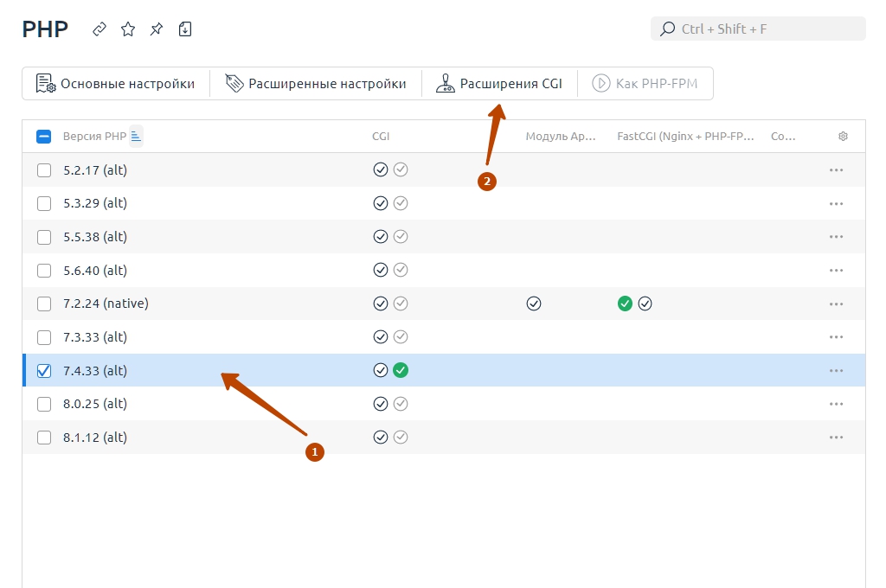Pin the PHP page
This screenshot has height=588, width=886.
pos(157,29)
